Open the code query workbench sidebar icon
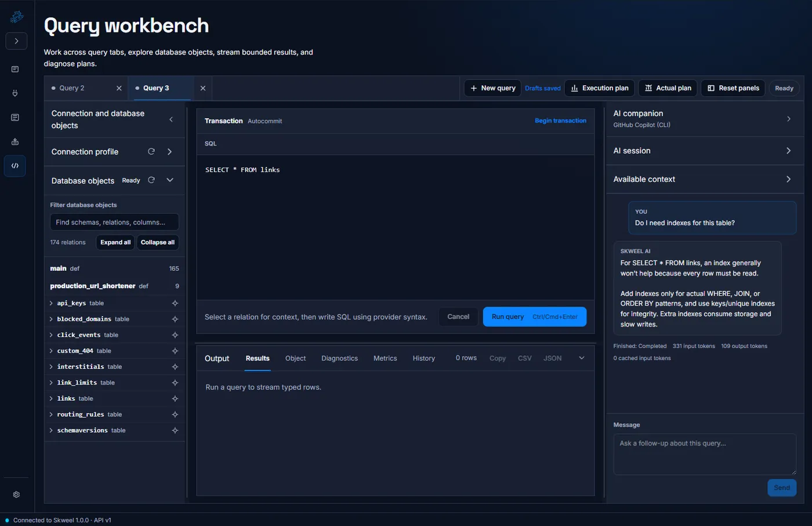 tap(15, 166)
